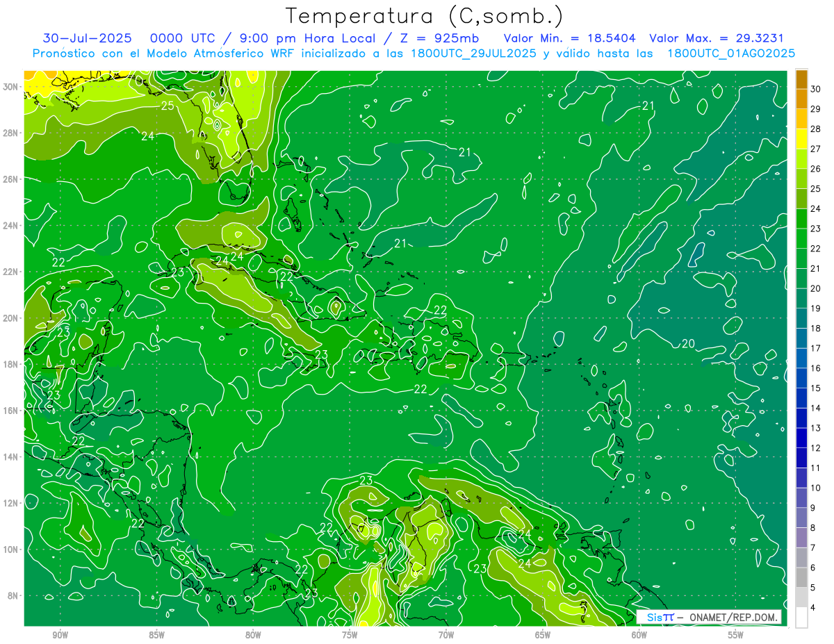834x644 pixels.
Task: Select the '1800UTC_01AGO2025' valid-until time
Action: pyautogui.click(x=731, y=53)
